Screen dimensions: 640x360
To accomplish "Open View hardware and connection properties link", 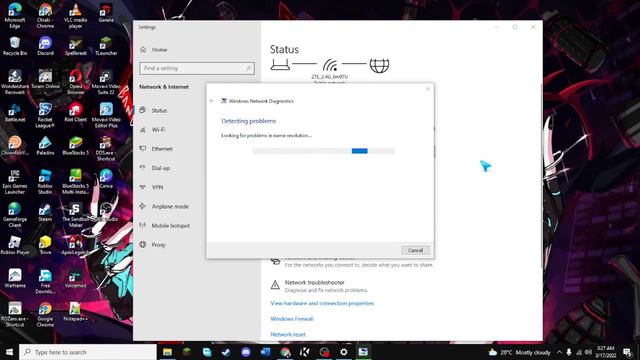I will (322, 303).
